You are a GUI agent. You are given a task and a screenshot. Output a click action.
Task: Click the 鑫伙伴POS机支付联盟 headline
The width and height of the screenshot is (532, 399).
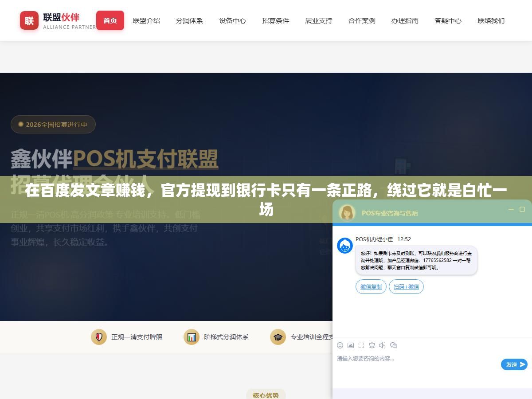click(114, 159)
